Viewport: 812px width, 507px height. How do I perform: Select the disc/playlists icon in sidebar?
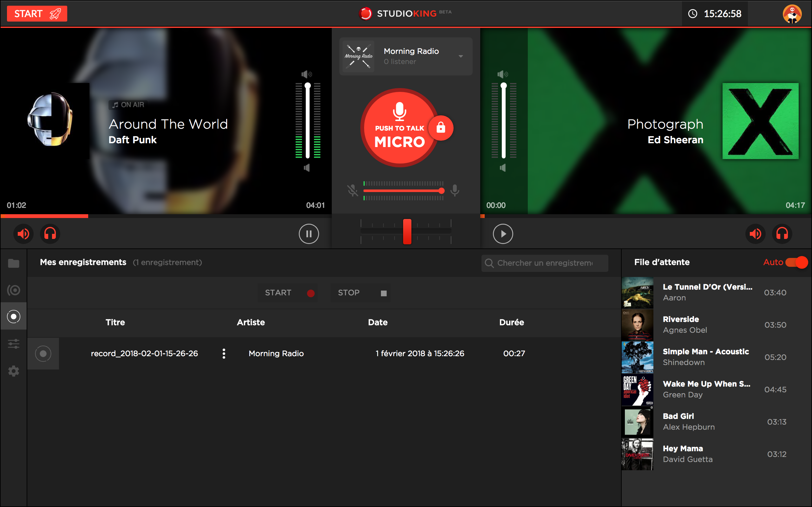tap(13, 290)
